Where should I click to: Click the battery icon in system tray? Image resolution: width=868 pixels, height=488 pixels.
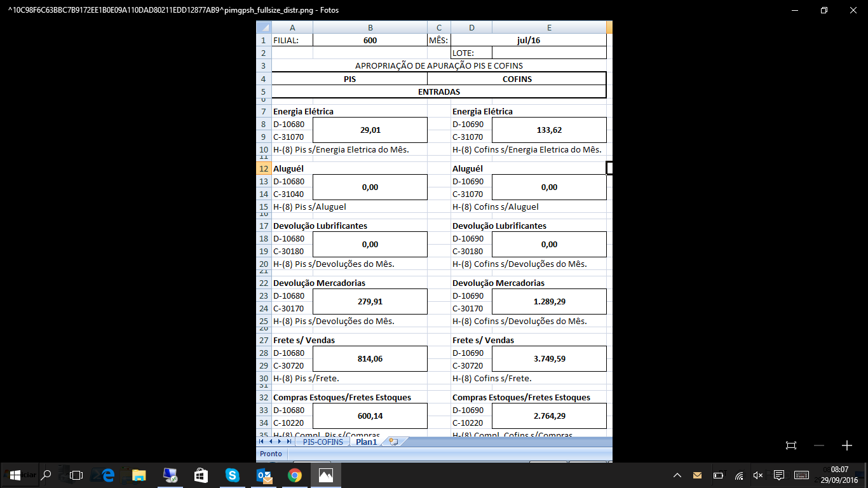pyautogui.click(x=718, y=475)
